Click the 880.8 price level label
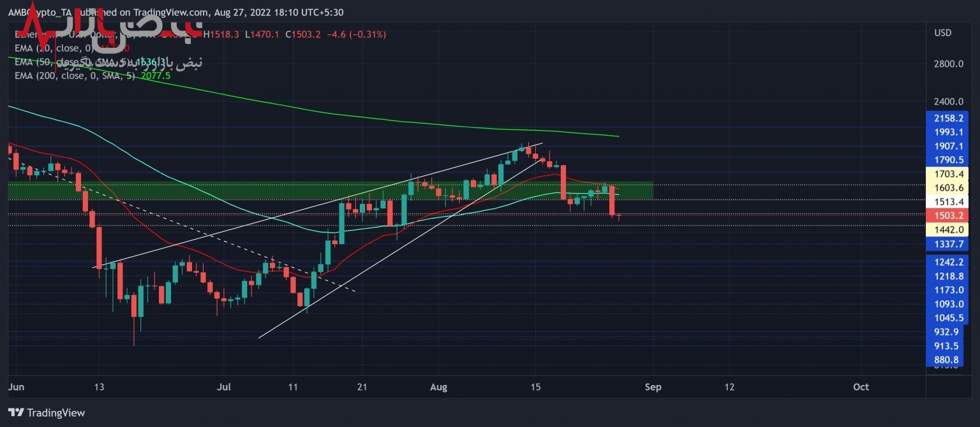Viewport: 980px width, 427px height. (x=947, y=359)
